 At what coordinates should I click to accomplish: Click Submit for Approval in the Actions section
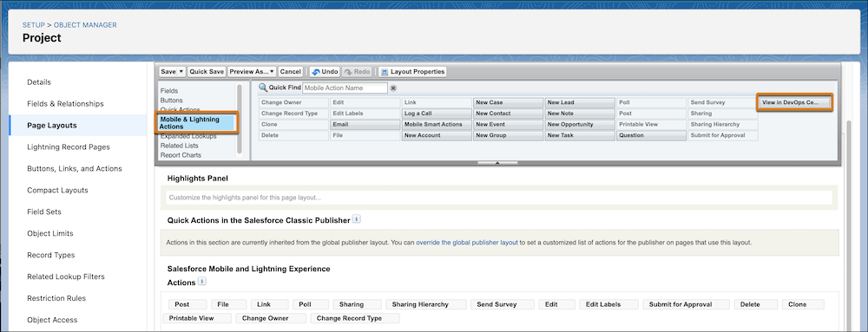click(687, 304)
